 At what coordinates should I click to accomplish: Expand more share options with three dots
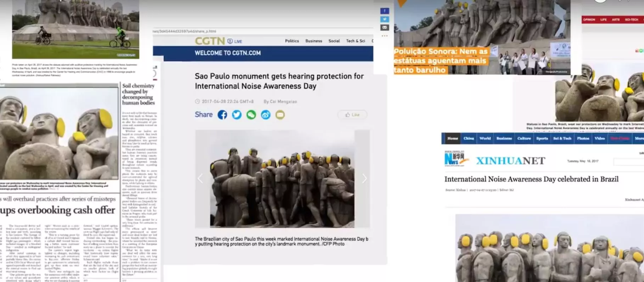click(385, 36)
